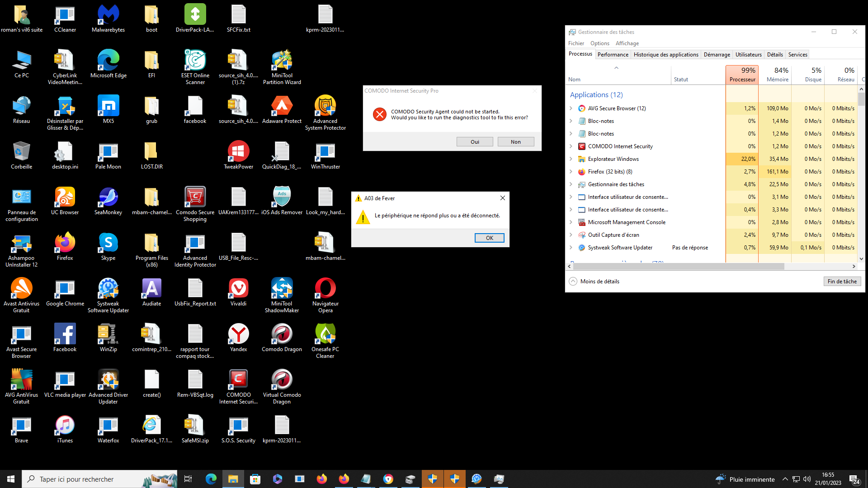Open the Corbeille recycle bin
This screenshot has width=868, height=488.
(x=21, y=155)
